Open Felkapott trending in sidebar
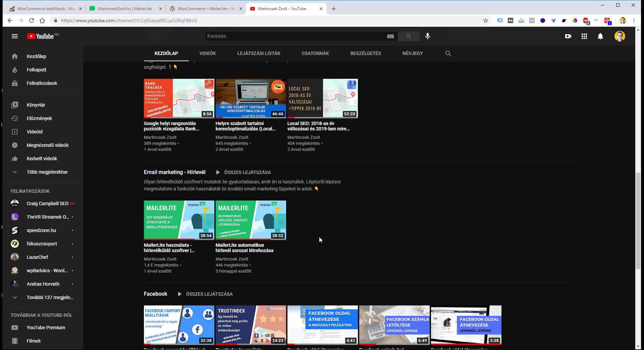 43,70
